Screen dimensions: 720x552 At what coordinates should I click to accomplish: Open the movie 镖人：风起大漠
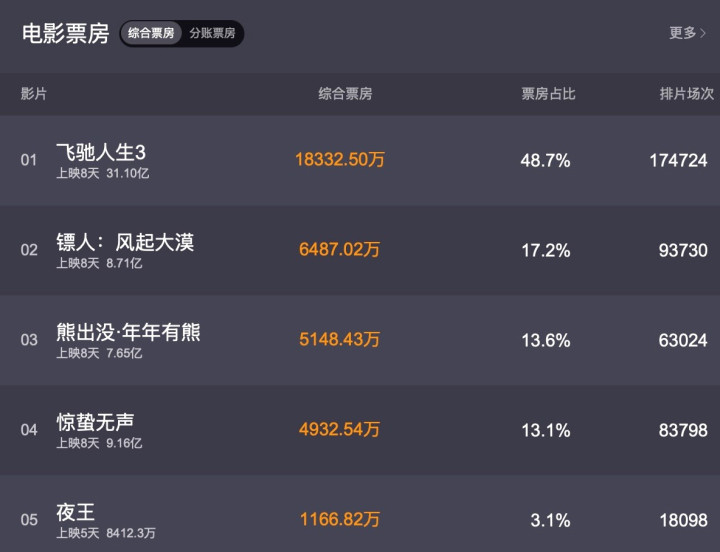click(x=125, y=243)
